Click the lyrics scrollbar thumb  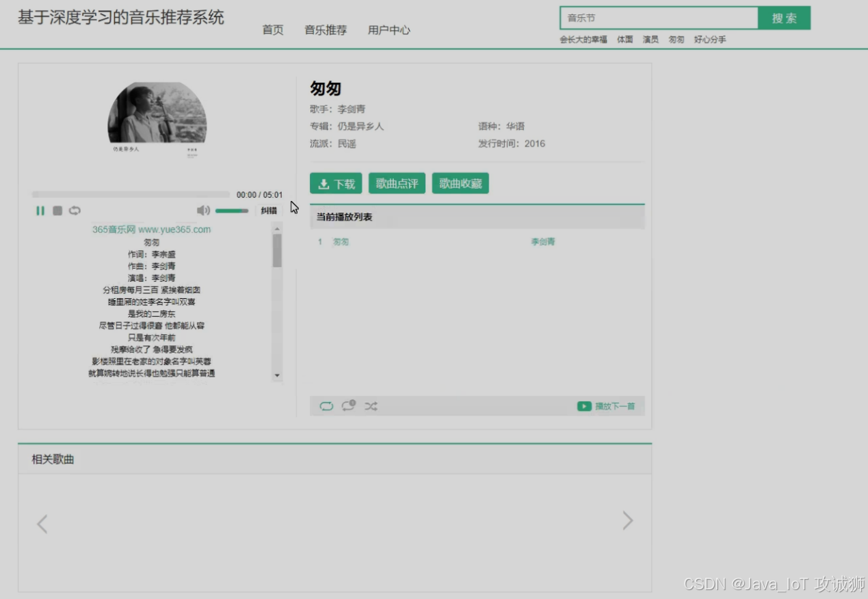[x=277, y=250]
